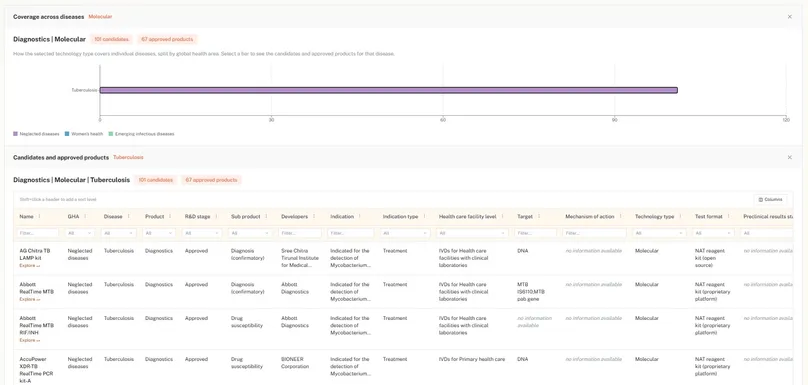Click the Tuberculosis axis label on chart
This screenshot has width=808, height=385.
(85, 90)
